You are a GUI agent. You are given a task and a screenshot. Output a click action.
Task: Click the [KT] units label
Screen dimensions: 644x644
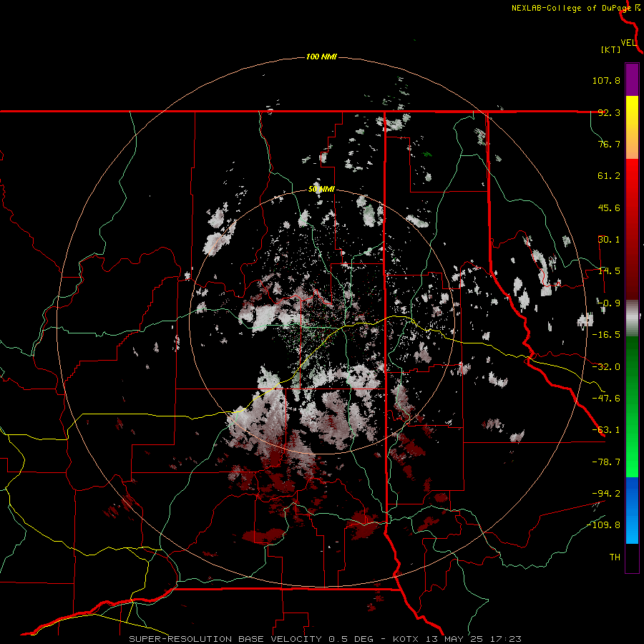tap(611, 49)
